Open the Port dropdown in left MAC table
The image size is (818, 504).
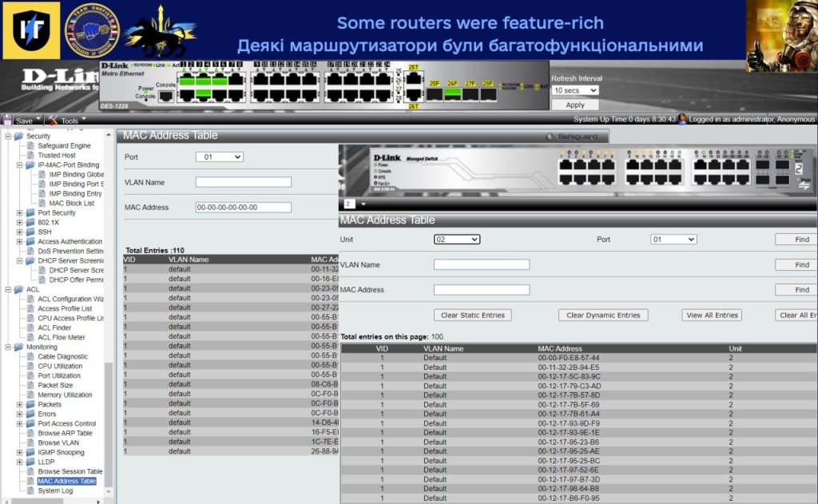point(219,157)
